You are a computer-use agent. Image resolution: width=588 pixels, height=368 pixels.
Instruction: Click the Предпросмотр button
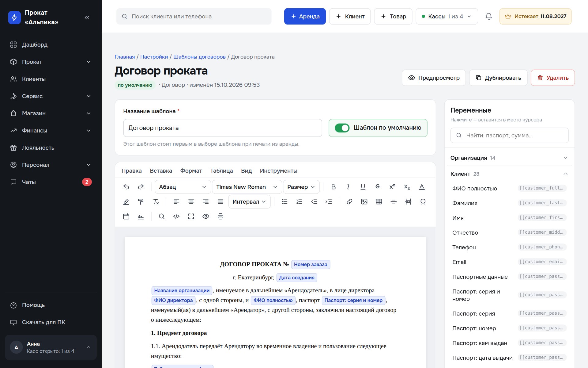434,78
